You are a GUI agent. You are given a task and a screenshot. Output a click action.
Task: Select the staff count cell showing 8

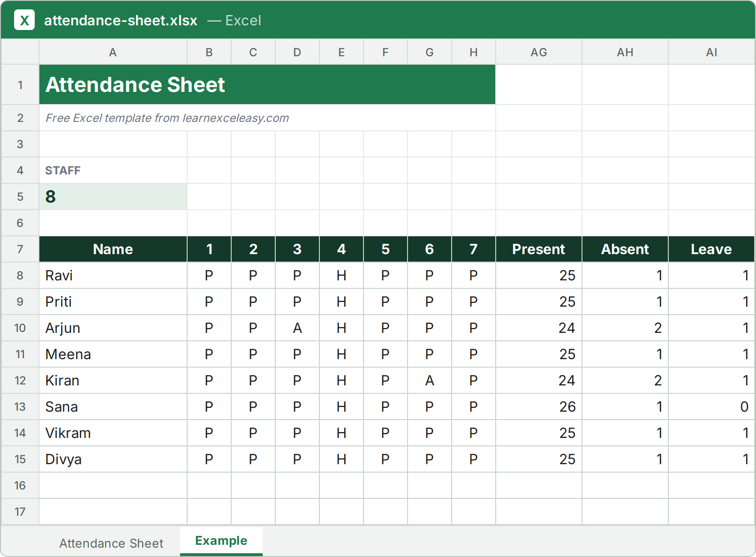click(113, 196)
